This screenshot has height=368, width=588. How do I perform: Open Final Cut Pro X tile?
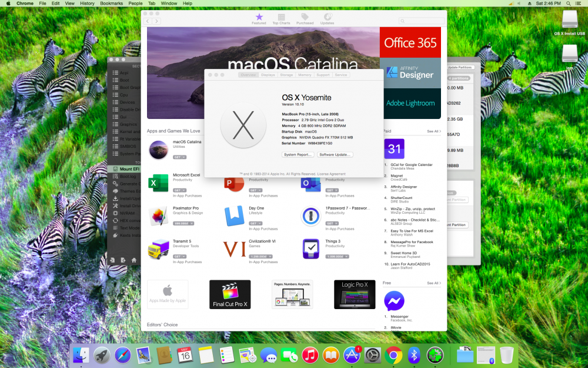[x=230, y=294]
